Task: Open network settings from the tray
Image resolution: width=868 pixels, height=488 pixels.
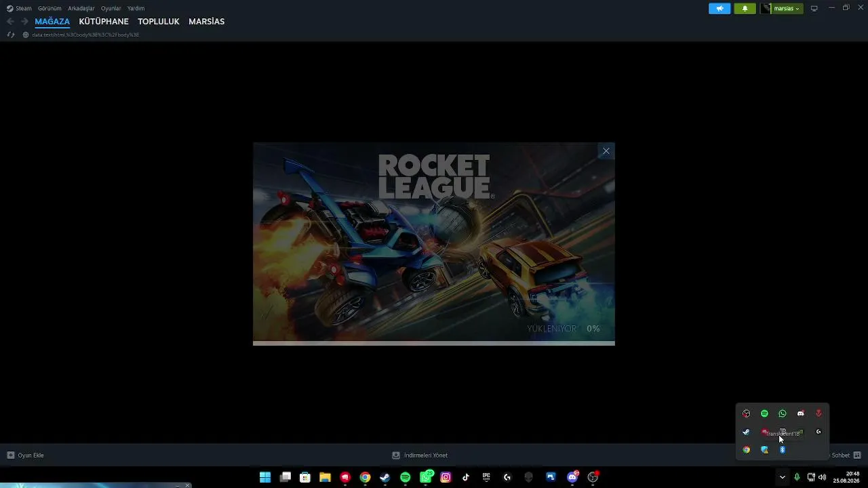Action: [811, 477]
